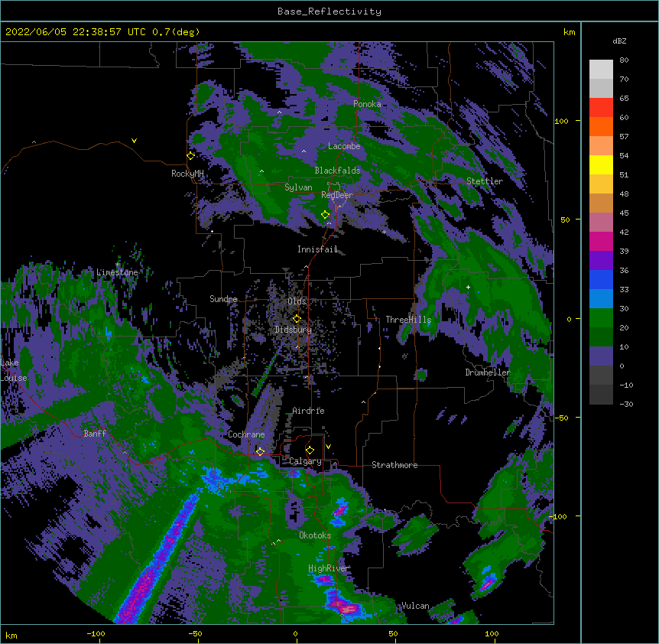The height and width of the screenshot is (644, 659).
Task: Click the HighRiver label
Action: (x=329, y=568)
